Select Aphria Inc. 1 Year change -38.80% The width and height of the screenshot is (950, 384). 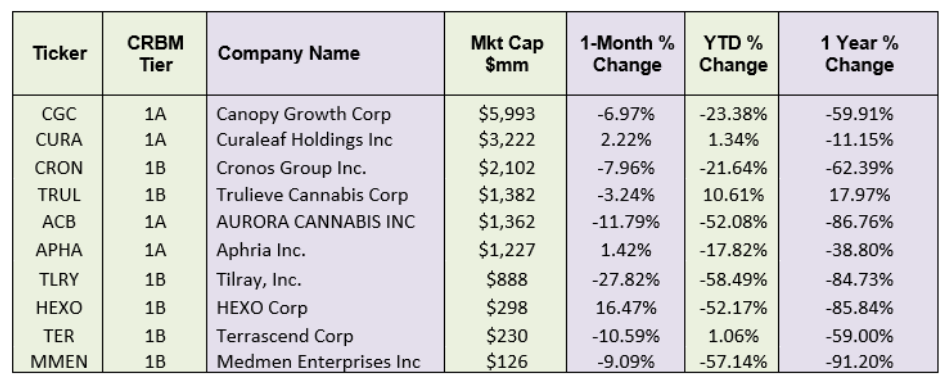pos(859,250)
